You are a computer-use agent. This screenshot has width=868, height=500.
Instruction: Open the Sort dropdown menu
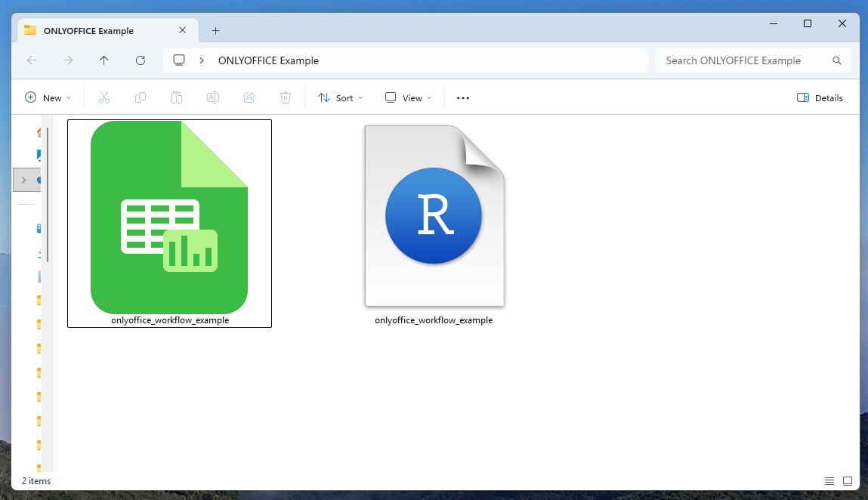click(341, 97)
